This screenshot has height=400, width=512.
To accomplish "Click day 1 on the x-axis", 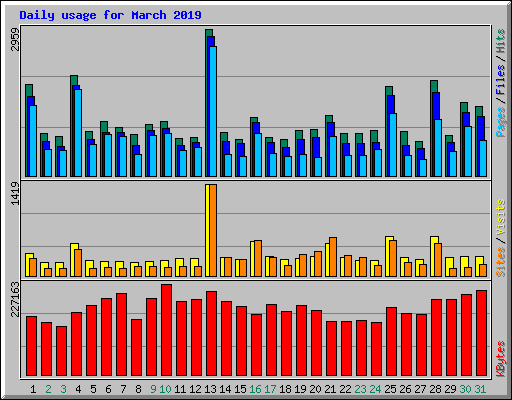I will click(33, 389).
